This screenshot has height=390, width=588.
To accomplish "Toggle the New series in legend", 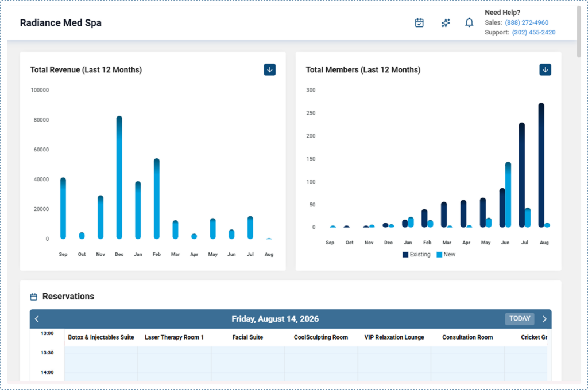I will pyautogui.click(x=446, y=255).
